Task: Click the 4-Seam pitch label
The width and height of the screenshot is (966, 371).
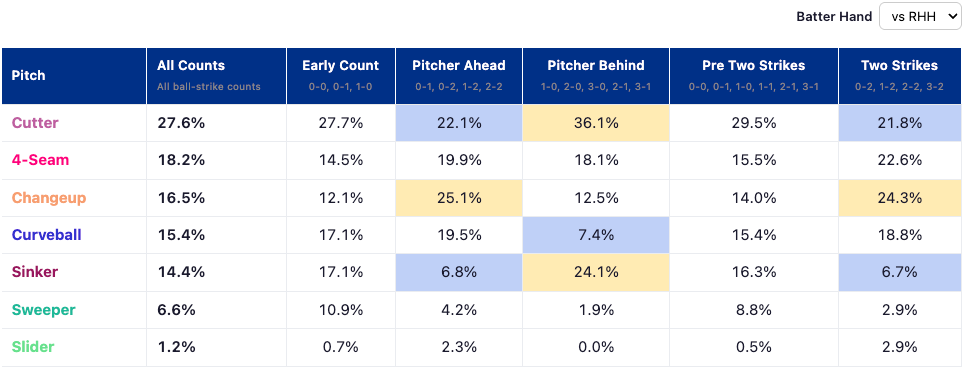Action: (40, 160)
